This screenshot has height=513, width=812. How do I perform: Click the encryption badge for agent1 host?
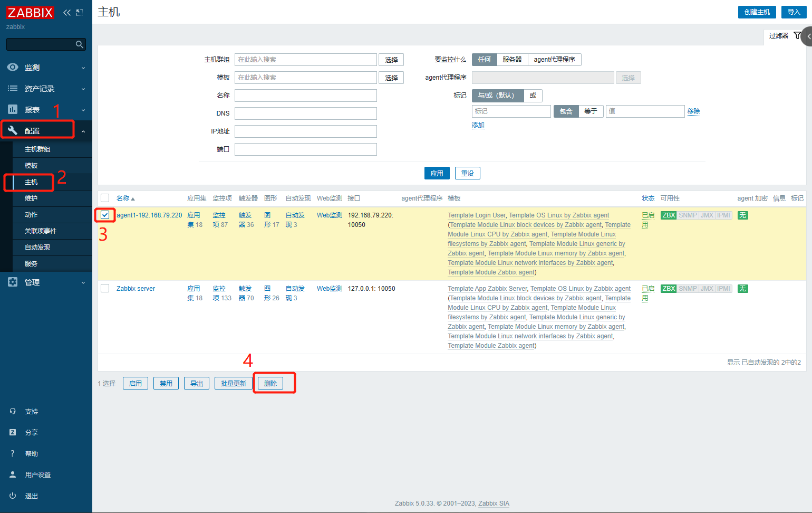point(742,215)
